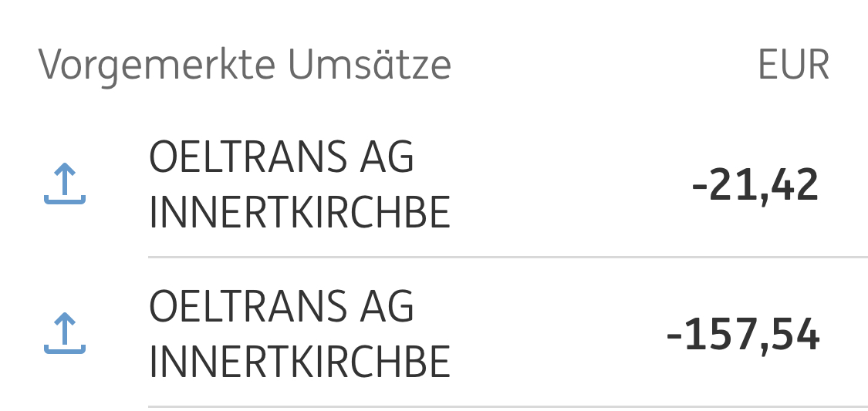Tap the outgoing transfer icon beside -21,42

[65, 184]
